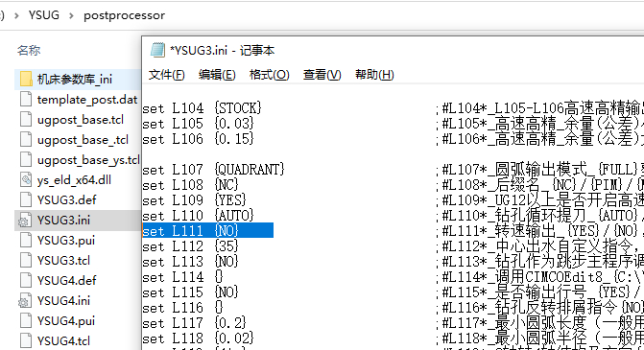Open the 查看(V) menu in Notepad
Viewport: 644px width, 350px height.
click(x=322, y=75)
